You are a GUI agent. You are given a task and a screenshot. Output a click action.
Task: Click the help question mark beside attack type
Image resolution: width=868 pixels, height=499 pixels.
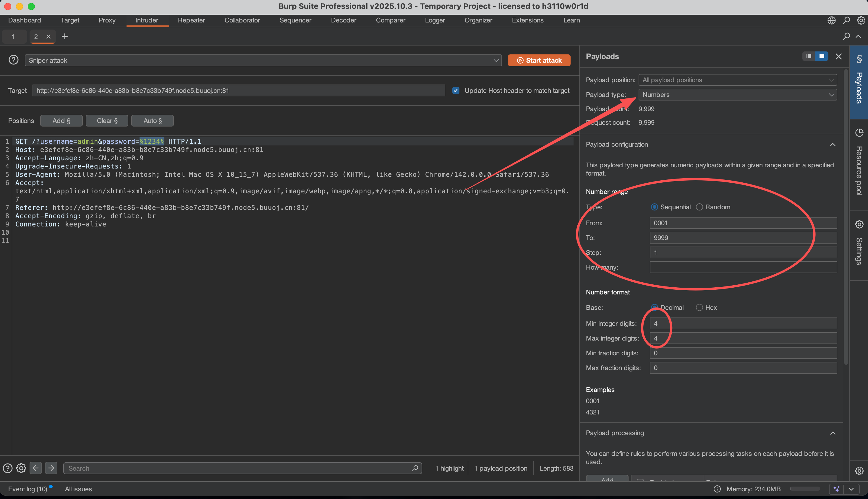pos(13,60)
